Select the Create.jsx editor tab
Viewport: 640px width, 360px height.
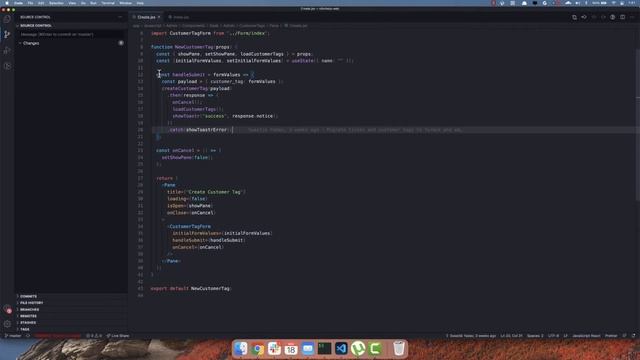pos(146,17)
